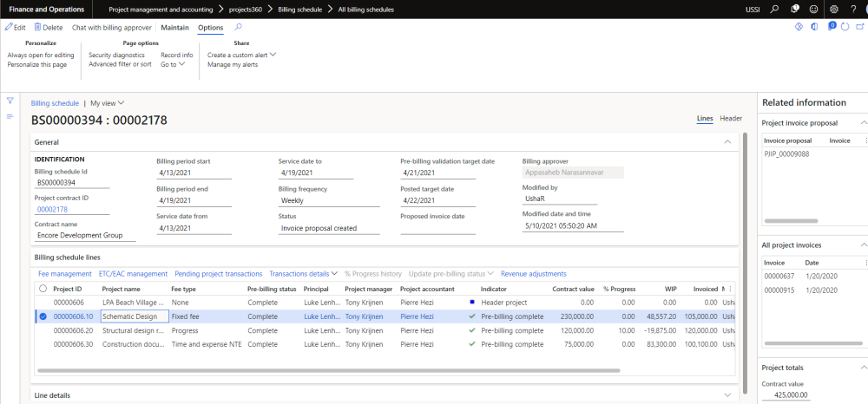Open project contract ID 00002178 link
This screenshot has width=868, height=404.
pyautogui.click(x=51, y=209)
